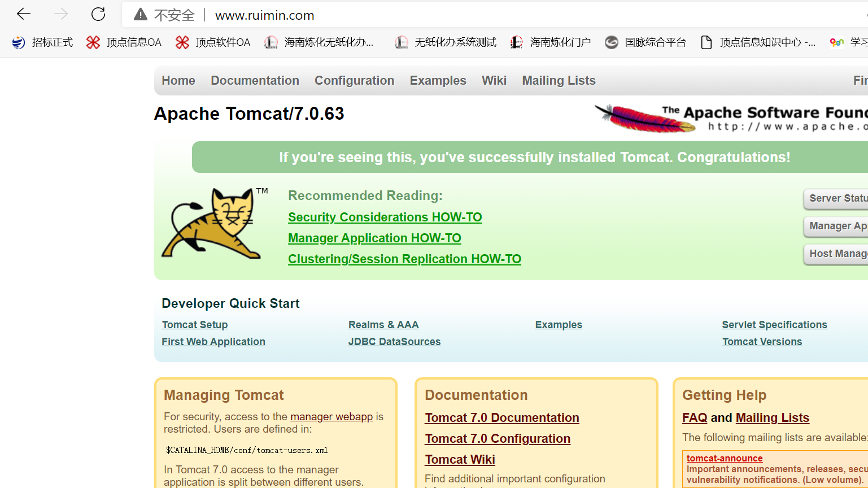868x488 pixels.
Task: Click the Documentation panel heading
Action: pyautogui.click(x=476, y=395)
